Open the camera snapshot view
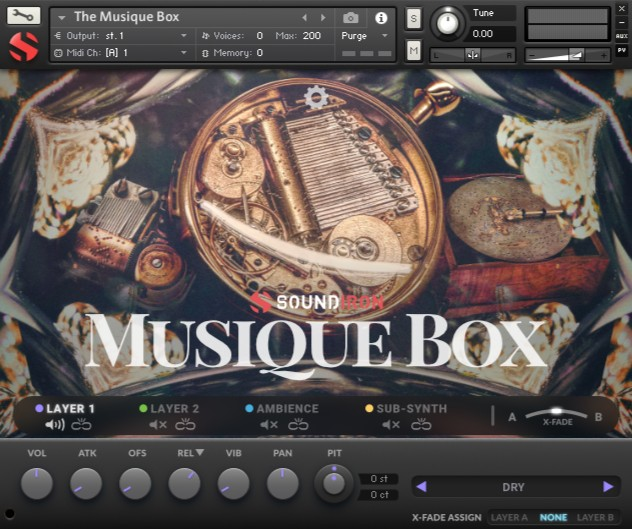Screen dimensions: 632x529 pos(350,18)
